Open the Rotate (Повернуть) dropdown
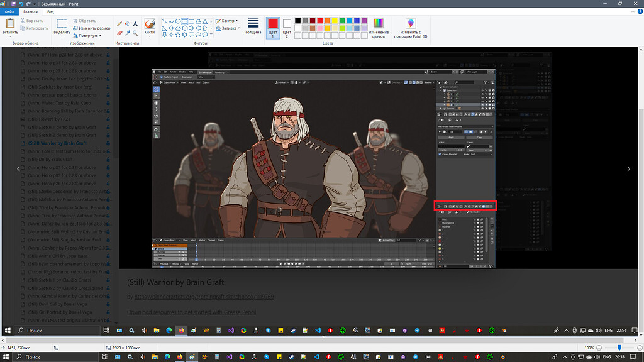This screenshot has height=362, width=644. [87, 35]
